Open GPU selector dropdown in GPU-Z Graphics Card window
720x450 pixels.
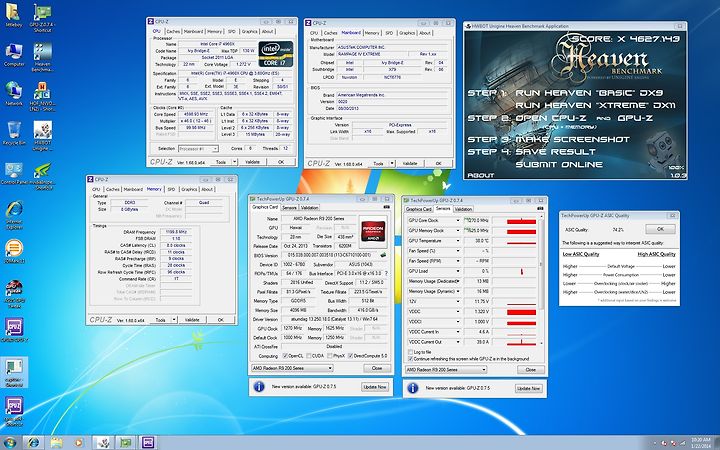(292, 368)
